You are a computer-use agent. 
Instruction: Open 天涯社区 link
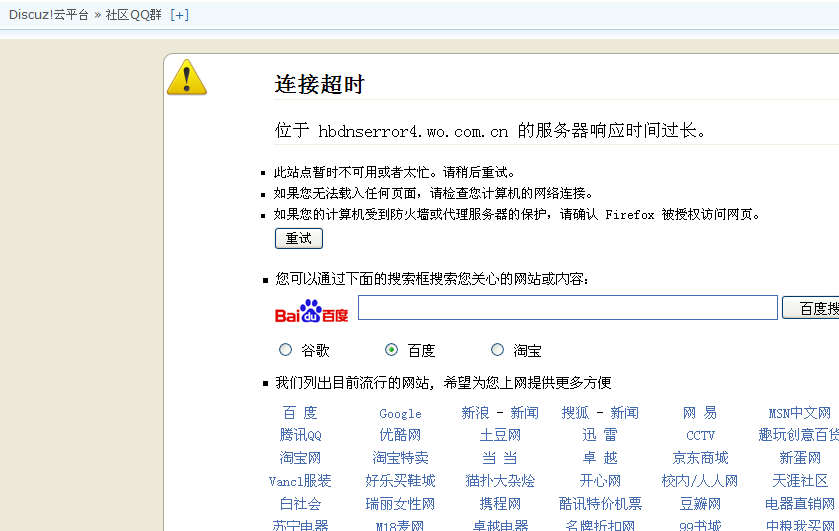coord(799,481)
